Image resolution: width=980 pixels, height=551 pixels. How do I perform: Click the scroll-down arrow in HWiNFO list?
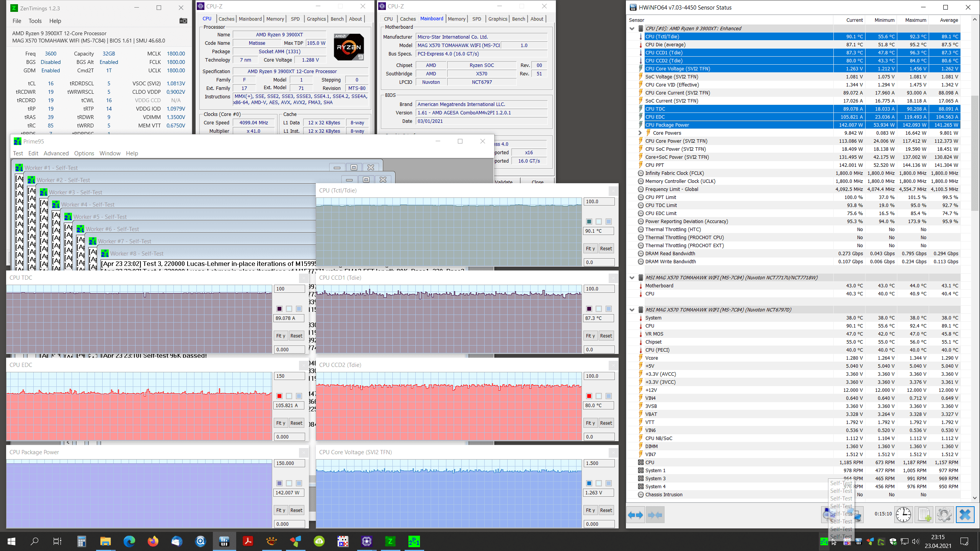(975, 497)
